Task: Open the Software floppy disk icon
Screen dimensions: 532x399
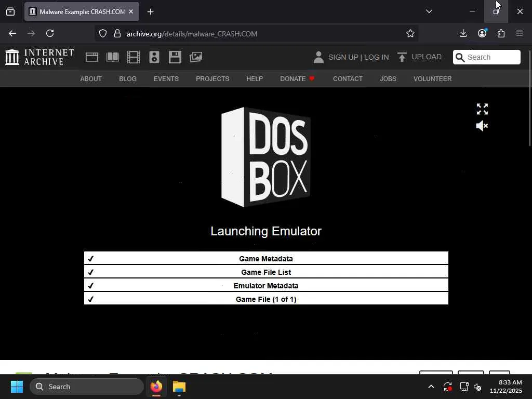Action: (x=175, y=57)
